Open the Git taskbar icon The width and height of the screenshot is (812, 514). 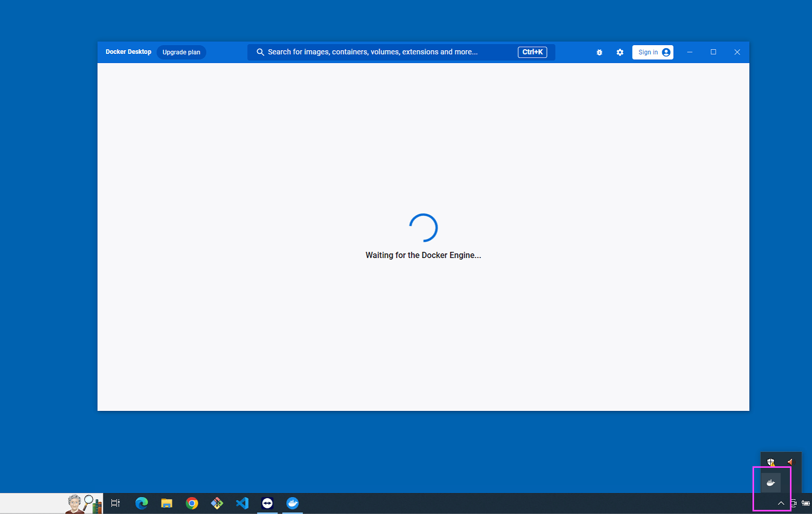(217, 503)
